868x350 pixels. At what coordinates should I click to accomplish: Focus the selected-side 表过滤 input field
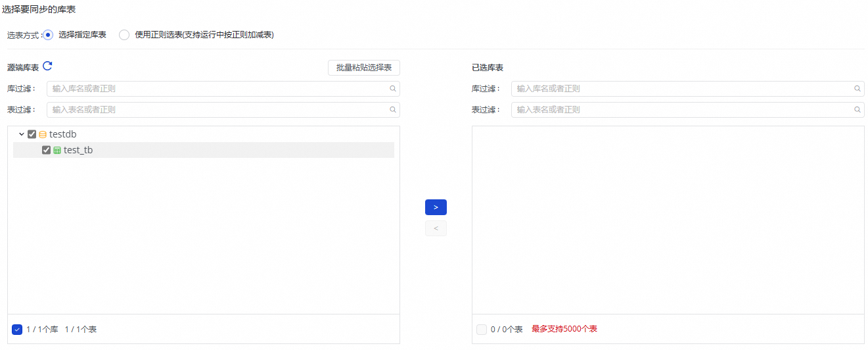[x=687, y=110]
